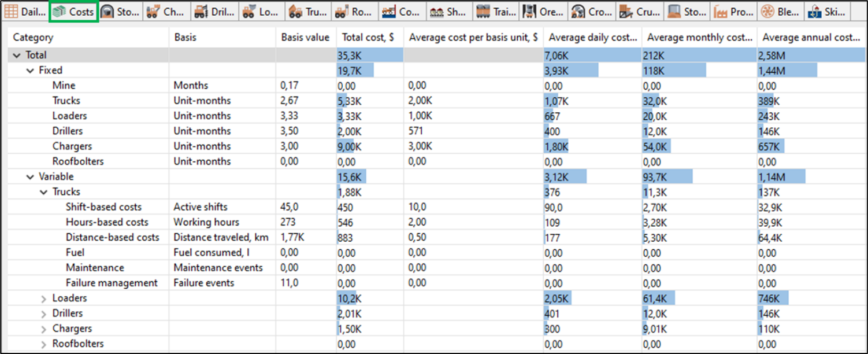The width and height of the screenshot is (868, 354).
Task: Open the Trai... tab
Action: click(496, 12)
